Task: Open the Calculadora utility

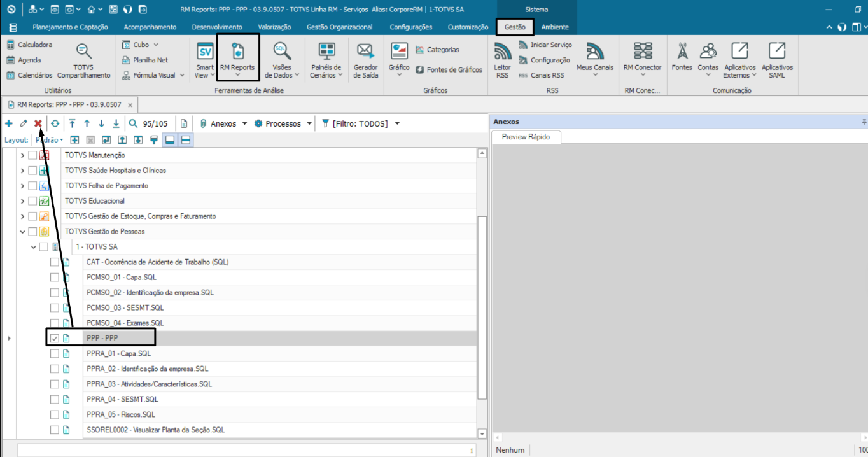Action: coord(29,45)
